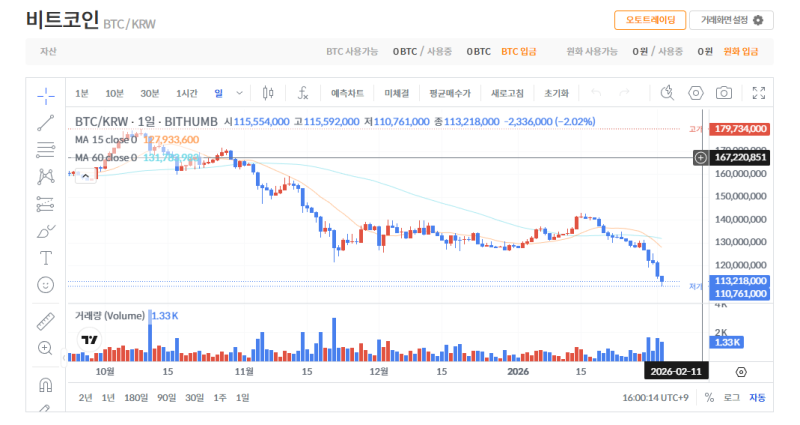Open price scale settings hexagon at bottom right
Image resolution: width=800 pixels, height=425 pixels.
point(741,372)
